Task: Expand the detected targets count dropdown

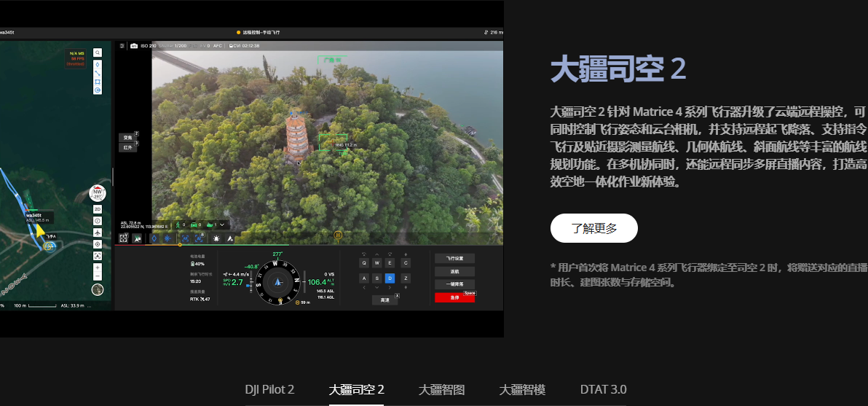Action: click(223, 225)
